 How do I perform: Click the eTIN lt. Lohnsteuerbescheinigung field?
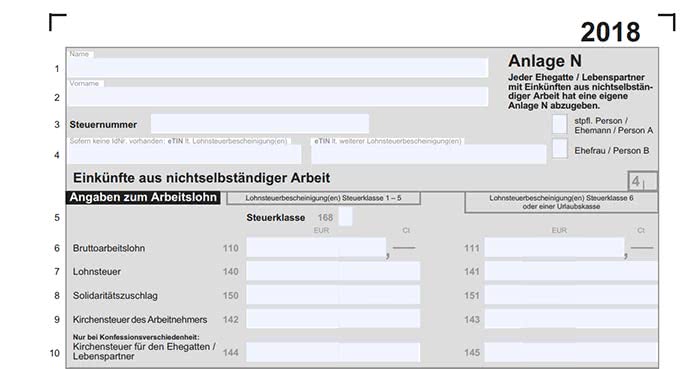click(185, 154)
